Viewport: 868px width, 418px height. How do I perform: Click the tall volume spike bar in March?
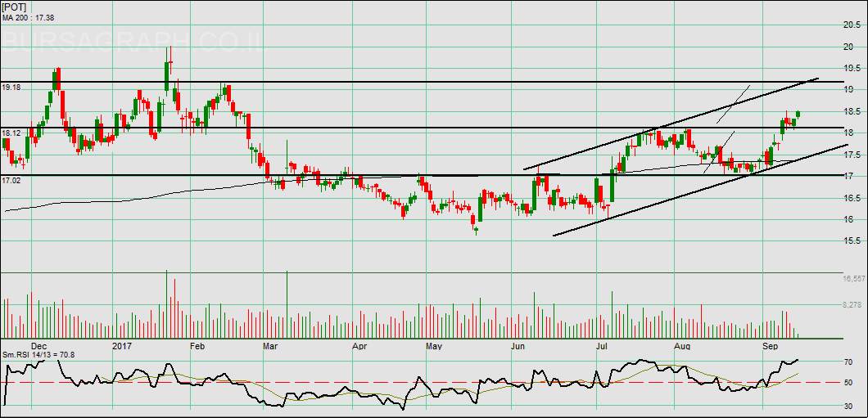click(287, 304)
